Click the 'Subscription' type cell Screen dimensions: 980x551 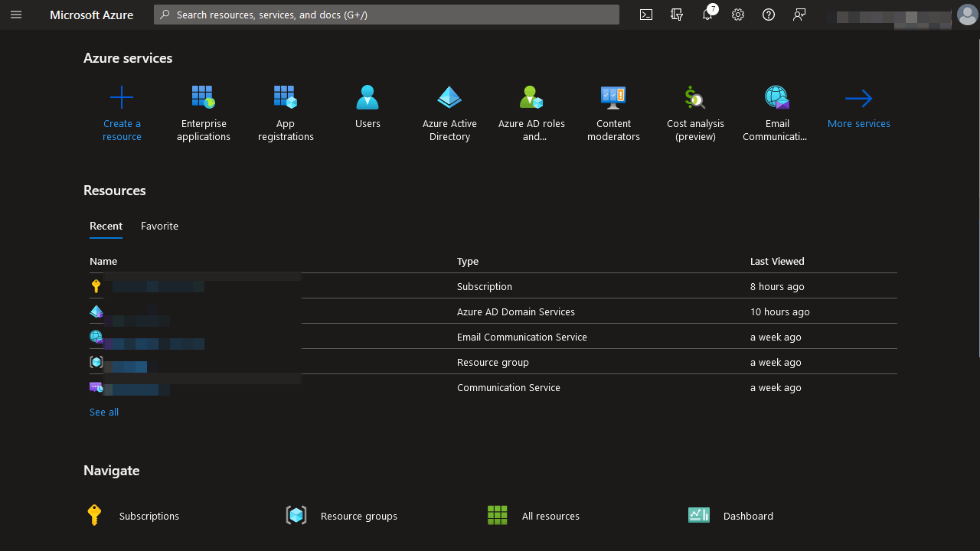pyautogui.click(x=485, y=286)
